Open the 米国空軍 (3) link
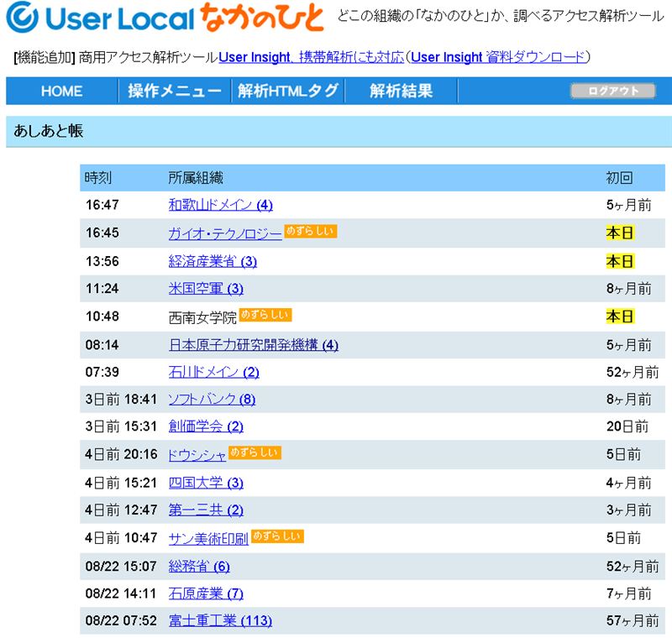Screen dimensions: 672x638 tap(206, 289)
